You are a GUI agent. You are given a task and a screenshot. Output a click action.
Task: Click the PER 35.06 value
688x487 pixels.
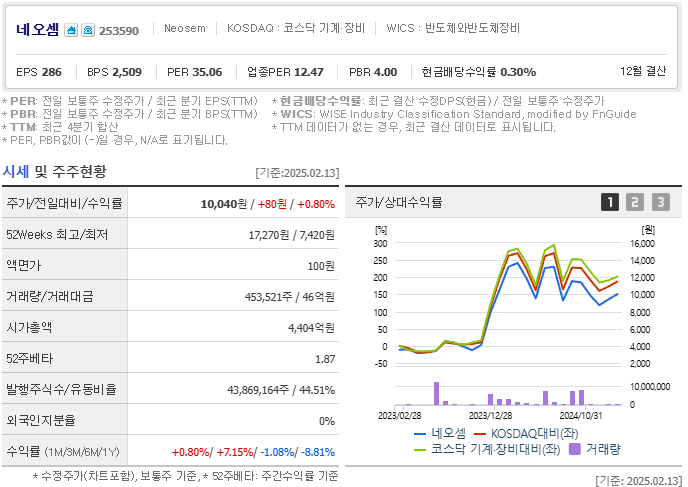pos(194,72)
